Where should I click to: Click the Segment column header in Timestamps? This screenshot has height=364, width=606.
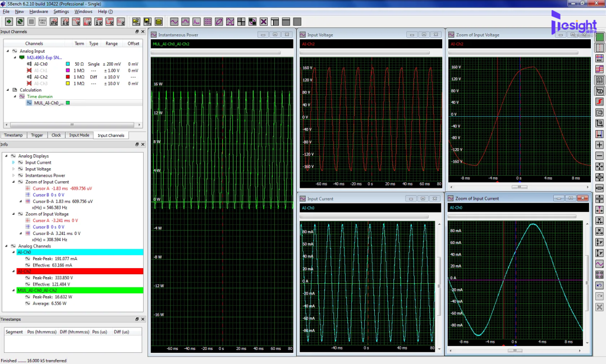pos(14,332)
